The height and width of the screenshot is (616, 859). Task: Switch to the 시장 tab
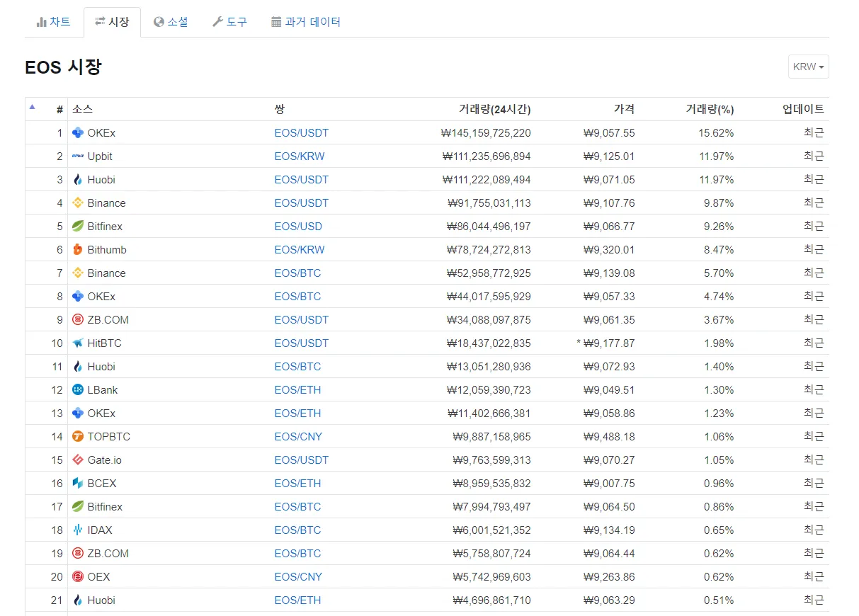(112, 22)
